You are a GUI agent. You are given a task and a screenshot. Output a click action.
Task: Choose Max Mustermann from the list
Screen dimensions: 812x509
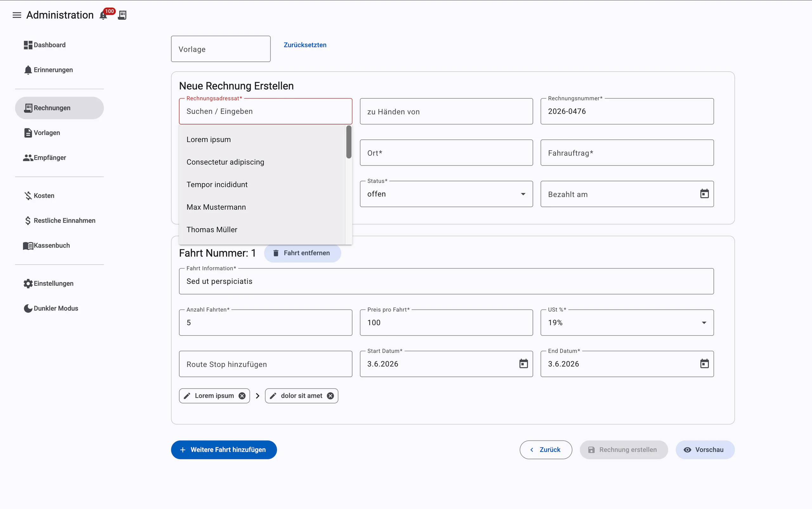point(262,207)
